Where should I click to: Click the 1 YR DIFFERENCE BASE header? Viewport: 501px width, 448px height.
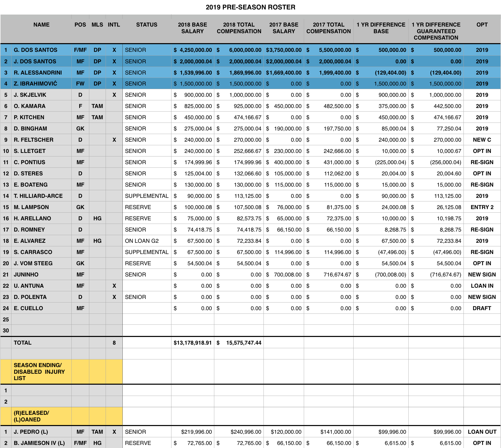click(x=381, y=28)
